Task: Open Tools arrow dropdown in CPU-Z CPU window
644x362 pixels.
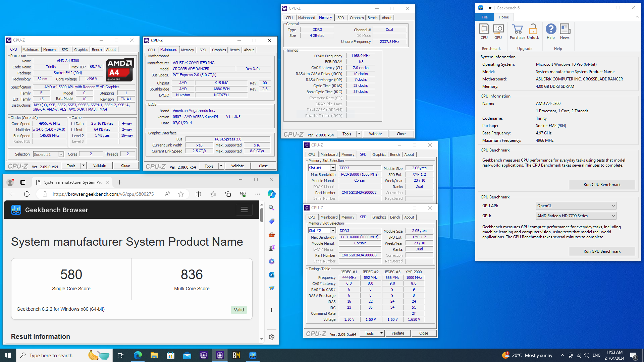Action: 83,166
